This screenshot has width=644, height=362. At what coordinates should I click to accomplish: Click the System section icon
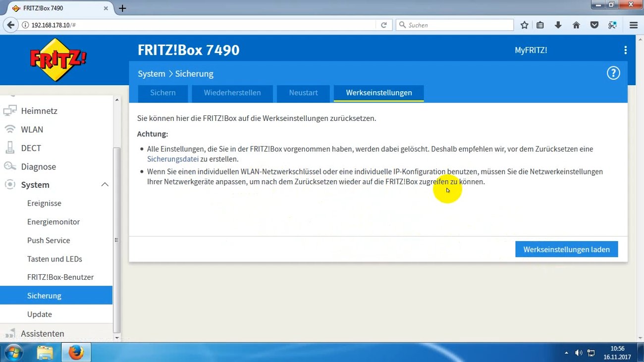(x=9, y=185)
